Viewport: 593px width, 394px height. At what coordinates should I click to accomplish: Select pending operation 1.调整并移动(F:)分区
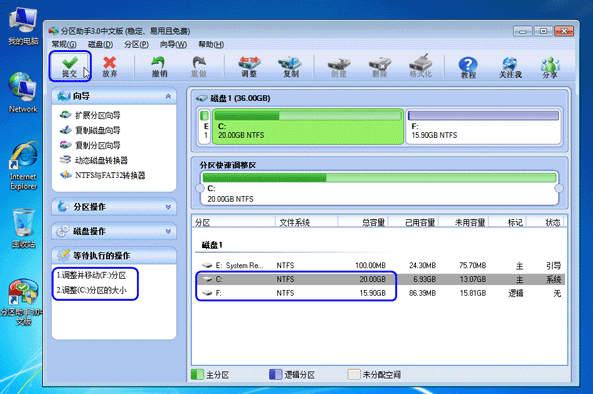click(91, 275)
